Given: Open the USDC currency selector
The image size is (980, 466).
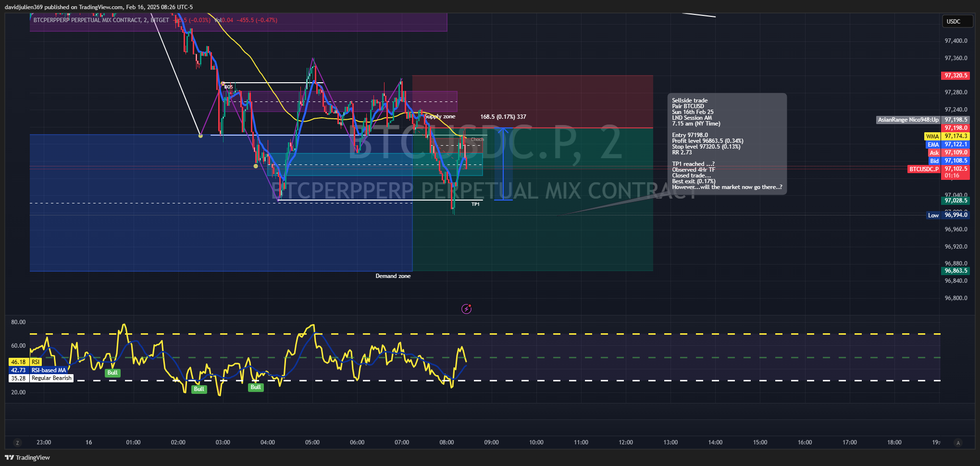Looking at the screenshot, I should [x=957, y=21].
